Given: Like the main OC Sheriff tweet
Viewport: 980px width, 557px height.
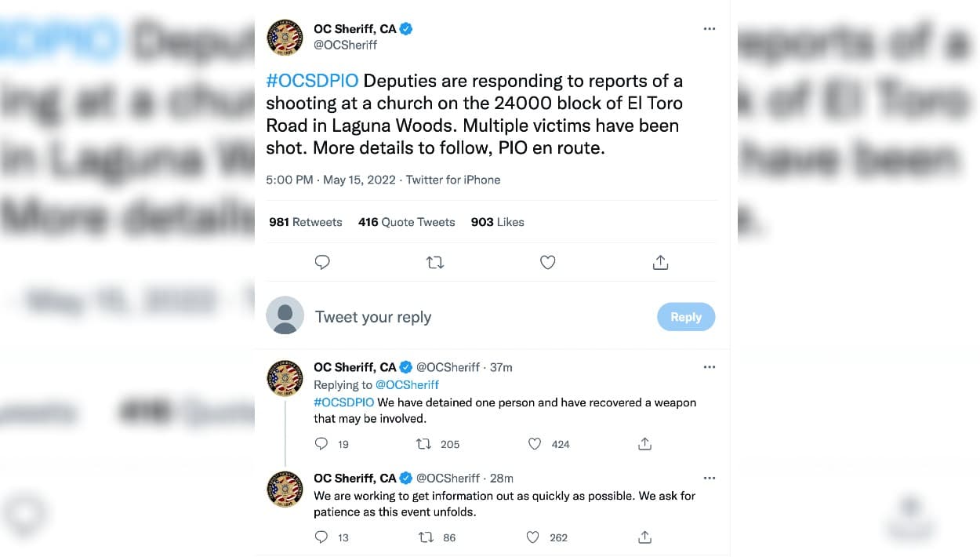Looking at the screenshot, I should [x=548, y=262].
